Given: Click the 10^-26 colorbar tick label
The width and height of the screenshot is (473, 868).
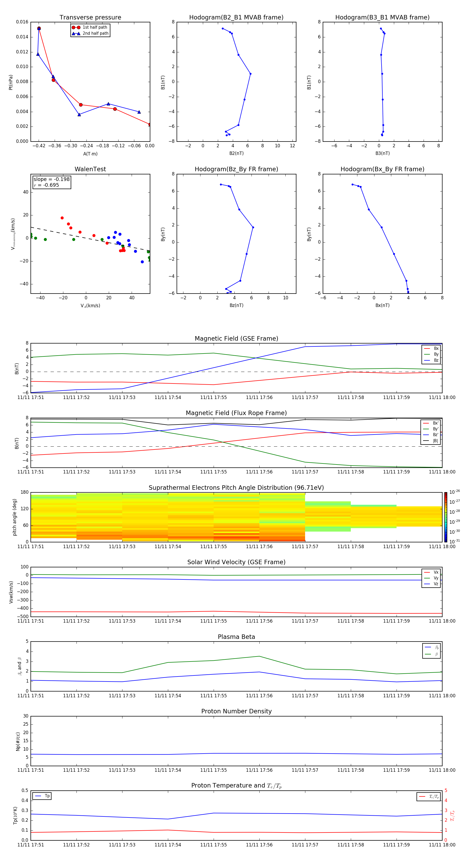Looking at the screenshot, I should click(455, 492).
